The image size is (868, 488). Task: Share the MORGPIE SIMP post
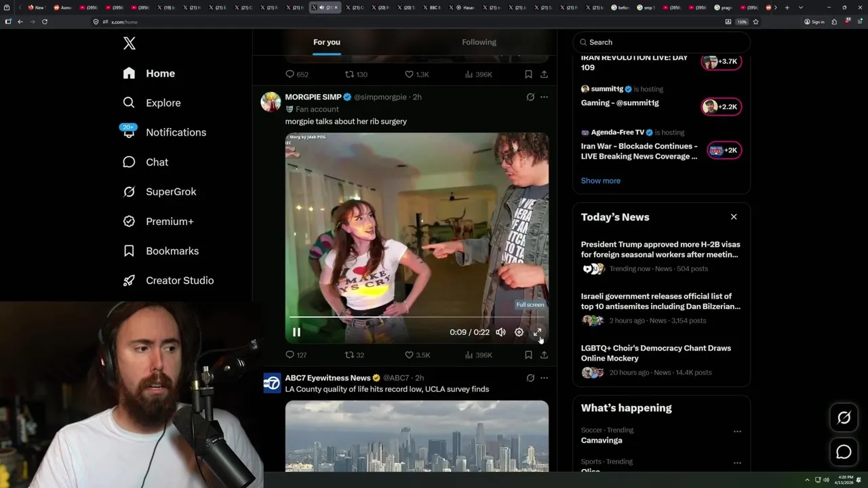(544, 354)
